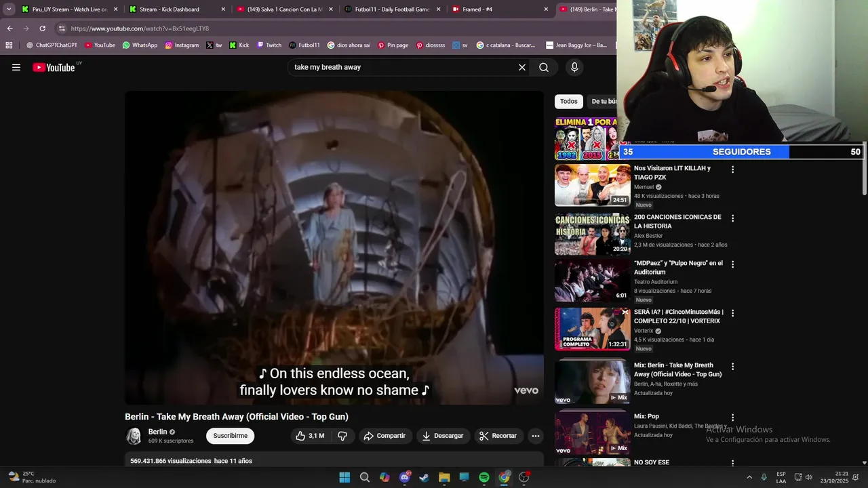The width and height of the screenshot is (868, 488).
Task: Open Discord from taskbar
Action: (x=405, y=477)
